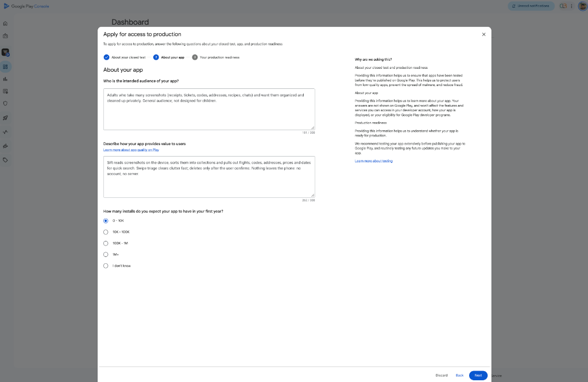The height and width of the screenshot is (382, 588).
Task: Open the three-dot menu beside account logo
Action: pyautogui.click(x=571, y=6)
